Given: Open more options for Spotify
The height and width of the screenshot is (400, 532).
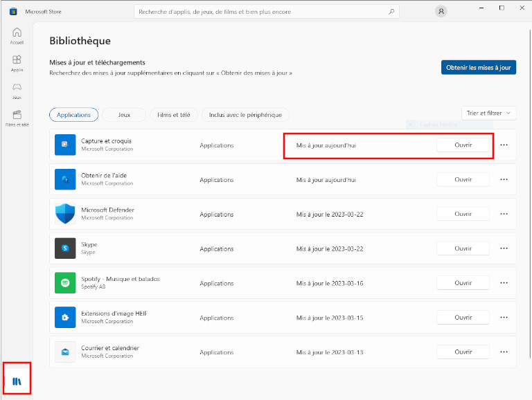Looking at the screenshot, I should pos(504,283).
